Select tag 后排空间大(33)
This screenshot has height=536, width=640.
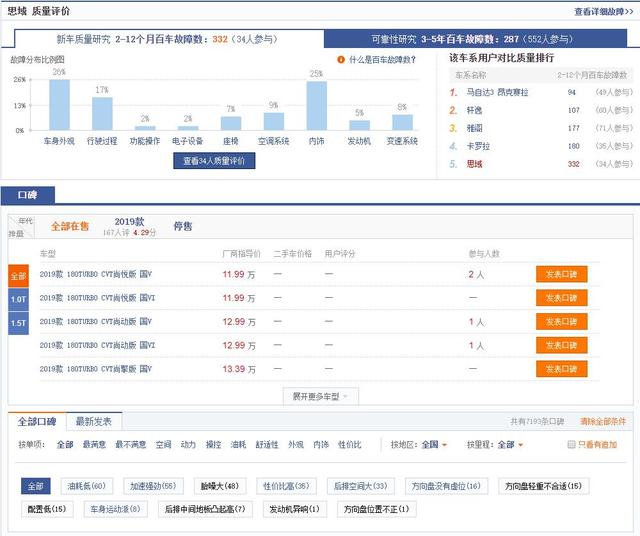[x=361, y=486]
